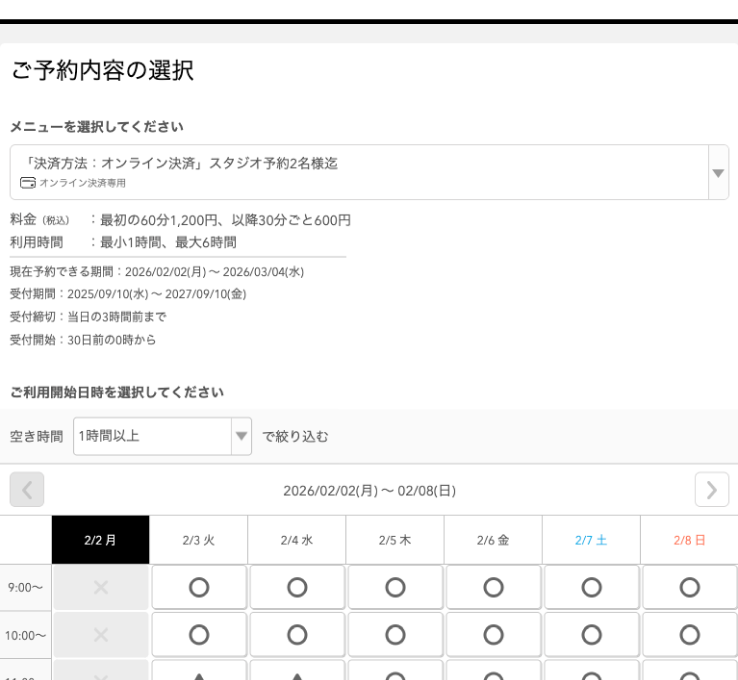Screen dimensions: 738x680
Task: Choose the 9:00 slot on 2/5 木
Action: pyautogui.click(x=395, y=587)
